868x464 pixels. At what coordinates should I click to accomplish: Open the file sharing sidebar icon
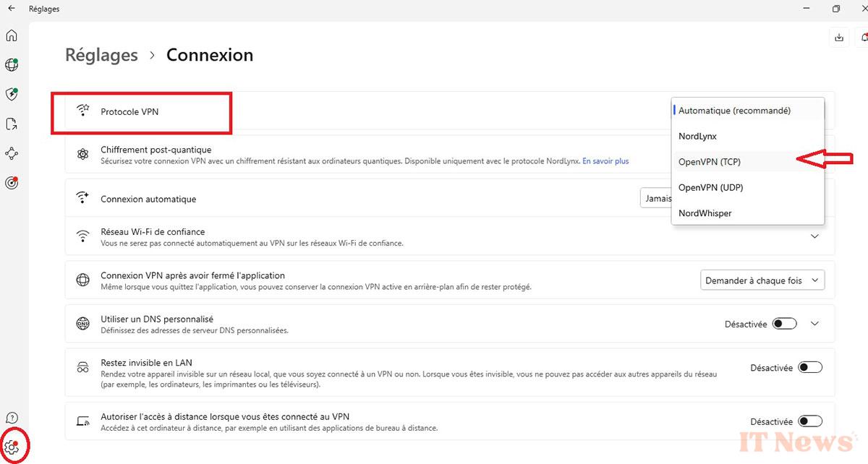12,124
